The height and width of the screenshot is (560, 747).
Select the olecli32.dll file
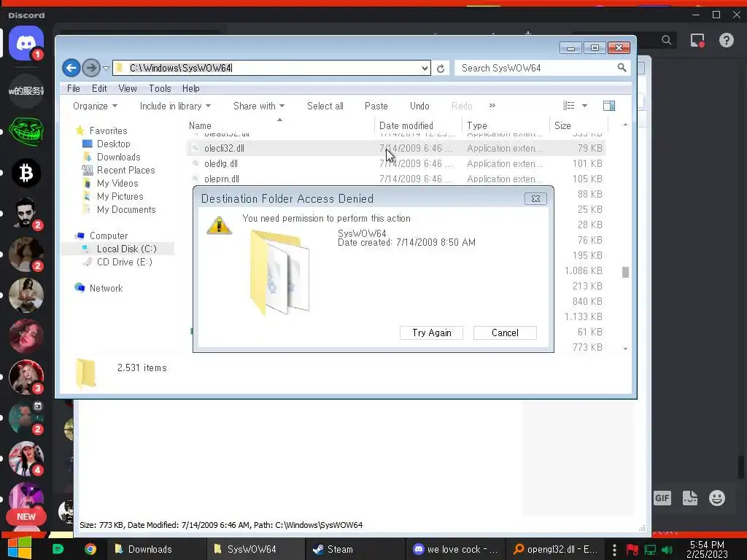395,148
